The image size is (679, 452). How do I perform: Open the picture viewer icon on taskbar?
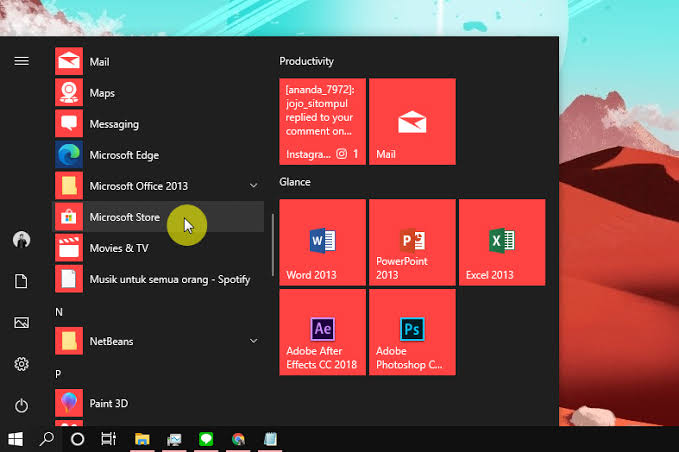(x=174, y=439)
